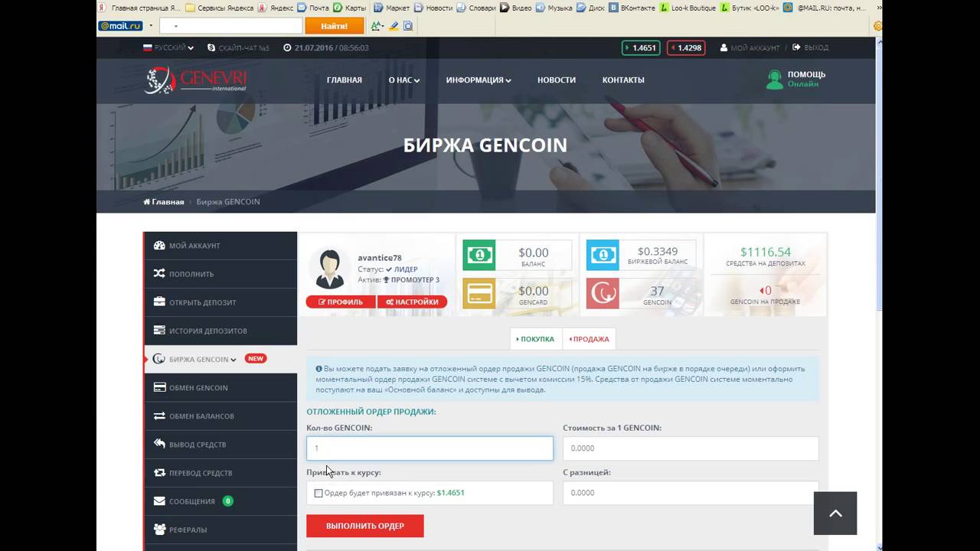The height and width of the screenshot is (551, 980).
Task: Click the reply arrow icon for Вывод средств
Action: coord(159,444)
